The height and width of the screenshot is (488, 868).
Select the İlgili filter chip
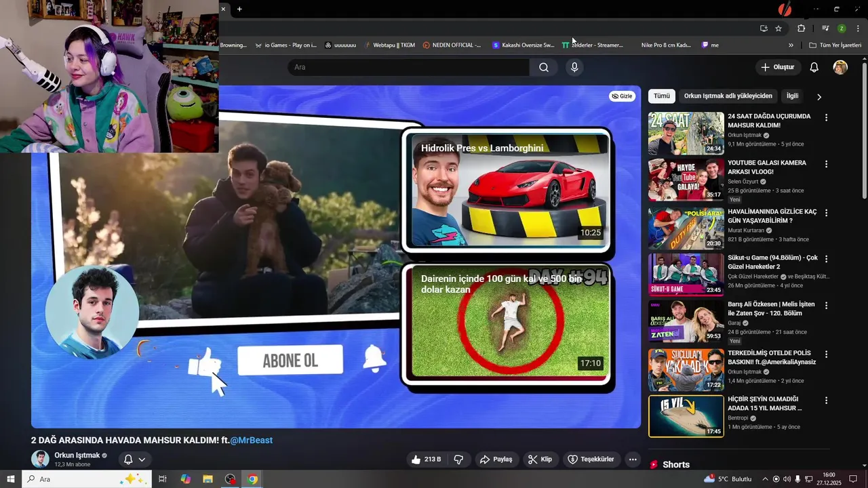(x=792, y=96)
